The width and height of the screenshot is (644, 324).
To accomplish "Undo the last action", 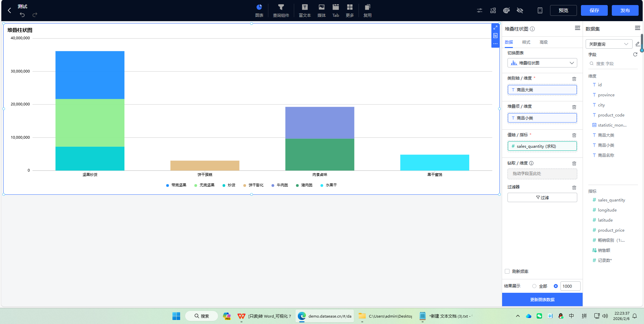I will tap(22, 15).
